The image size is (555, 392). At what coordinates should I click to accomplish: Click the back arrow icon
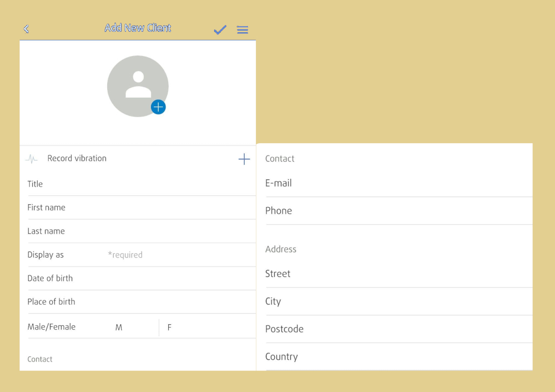pyautogui.click(x=26, y=29)
